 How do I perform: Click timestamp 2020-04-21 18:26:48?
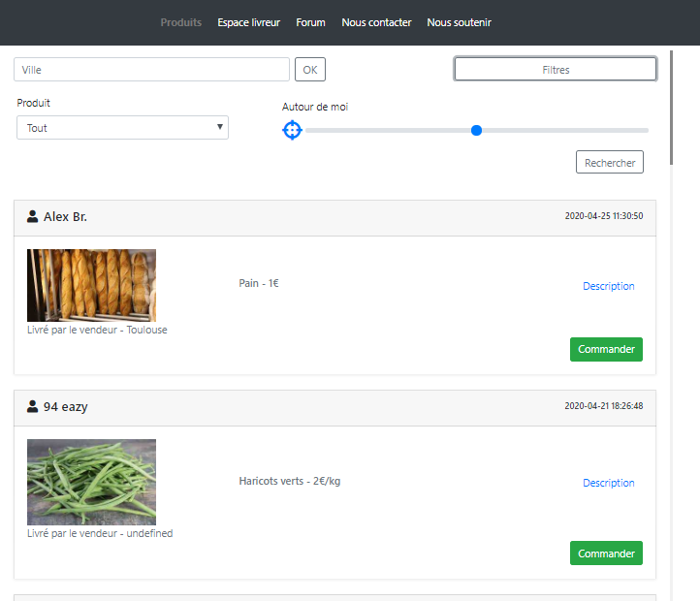point(604,405)
